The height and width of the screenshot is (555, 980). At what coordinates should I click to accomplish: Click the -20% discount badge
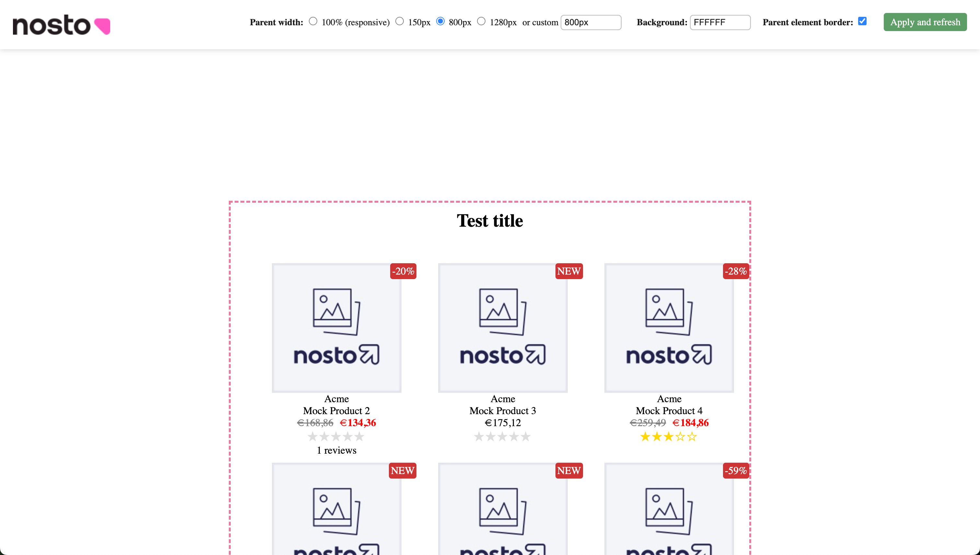click(x=402, y=271)
